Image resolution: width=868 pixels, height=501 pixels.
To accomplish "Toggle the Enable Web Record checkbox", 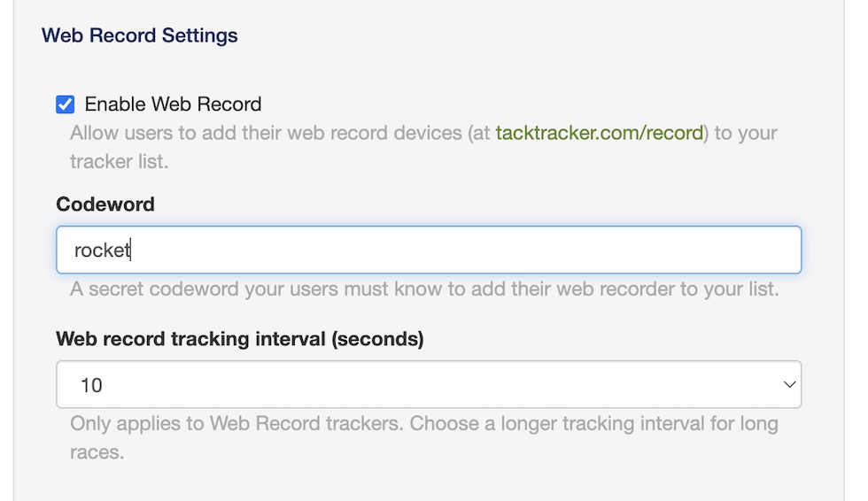I will [65, 104].
